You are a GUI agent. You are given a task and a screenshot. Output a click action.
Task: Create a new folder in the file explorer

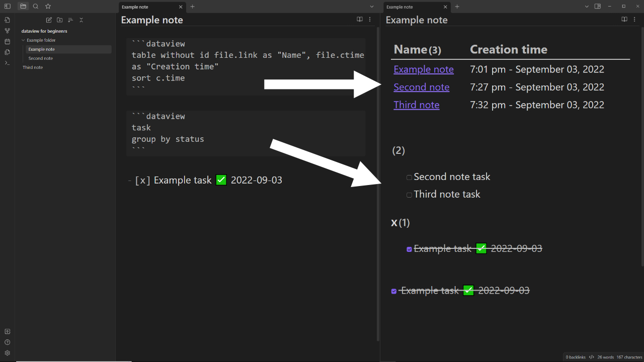59,20
